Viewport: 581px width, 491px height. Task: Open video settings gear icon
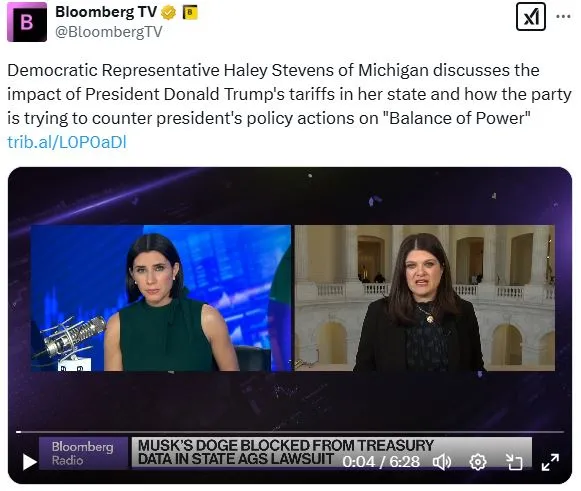(x=478, y=462)
